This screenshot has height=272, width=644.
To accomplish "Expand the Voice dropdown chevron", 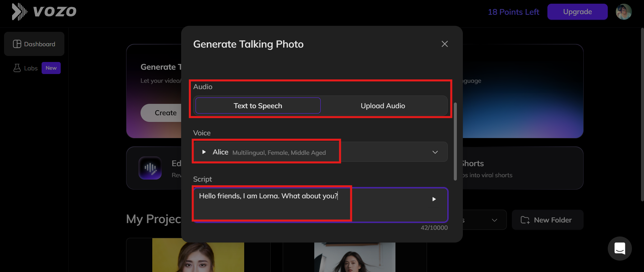I will pyautogui.click(x=435, y=152).
